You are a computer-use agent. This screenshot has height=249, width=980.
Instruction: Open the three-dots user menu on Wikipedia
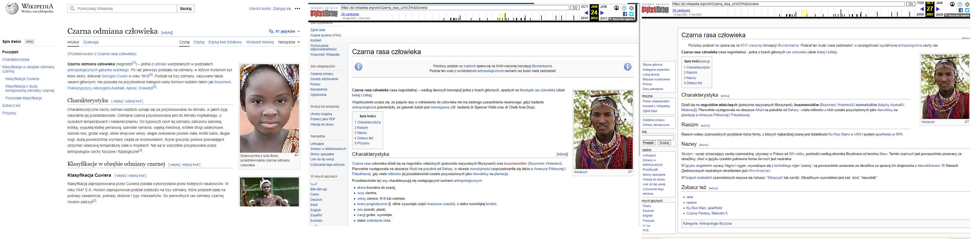[x=298, y=8]
